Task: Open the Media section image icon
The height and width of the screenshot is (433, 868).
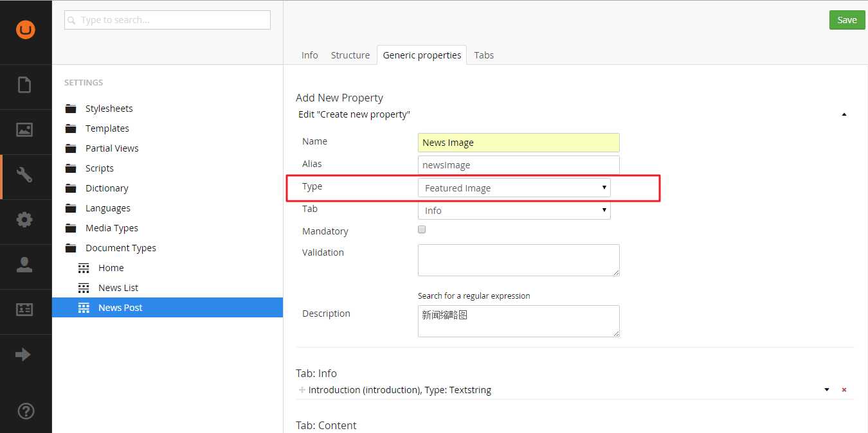Action: (x=24, y=130)
